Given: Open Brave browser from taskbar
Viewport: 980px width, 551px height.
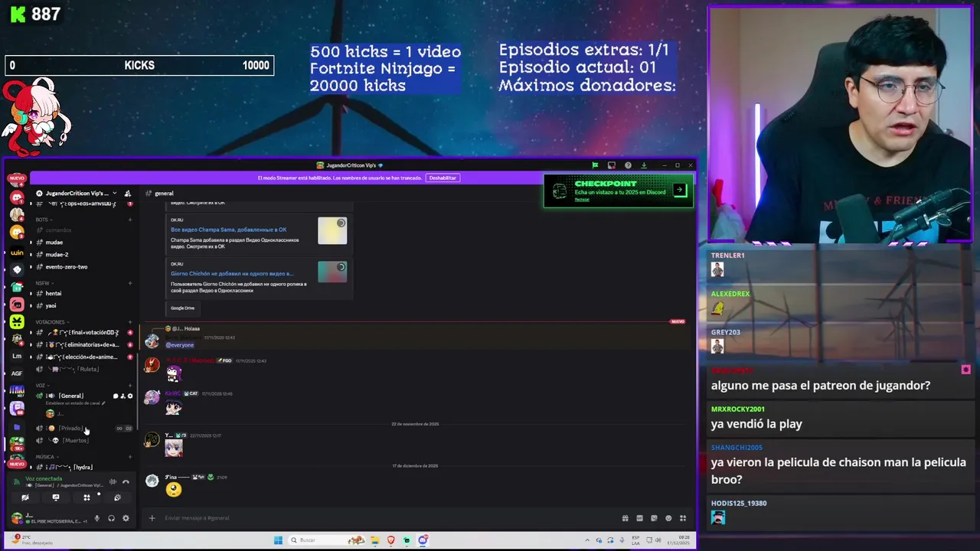Looking at the screenshot, I should [x=391, y=540].
